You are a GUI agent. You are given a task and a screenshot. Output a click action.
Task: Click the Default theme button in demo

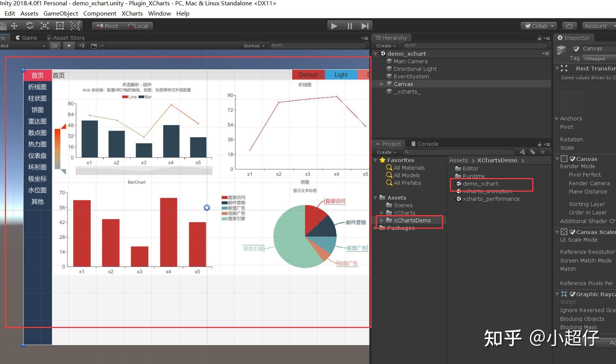tap(309, 75)
